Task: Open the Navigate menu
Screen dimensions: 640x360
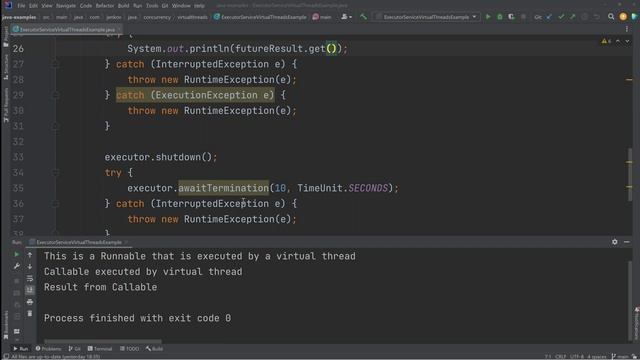Action: tap(66, 6)
